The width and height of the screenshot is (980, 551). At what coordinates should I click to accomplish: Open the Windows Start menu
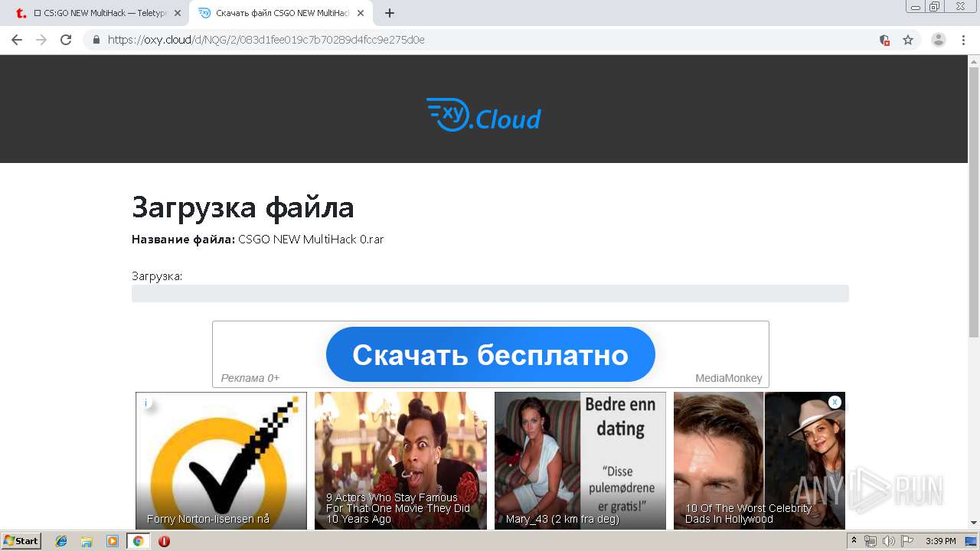coord(21,541)
